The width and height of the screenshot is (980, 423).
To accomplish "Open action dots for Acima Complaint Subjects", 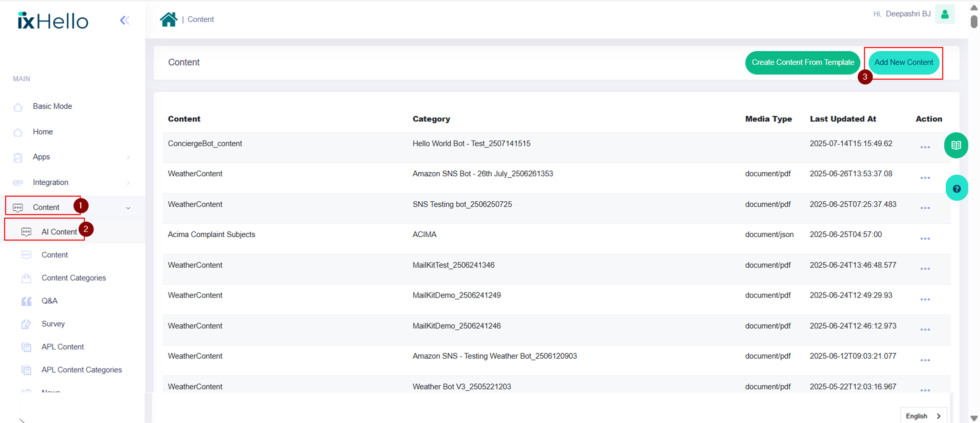I will point(925,239).
